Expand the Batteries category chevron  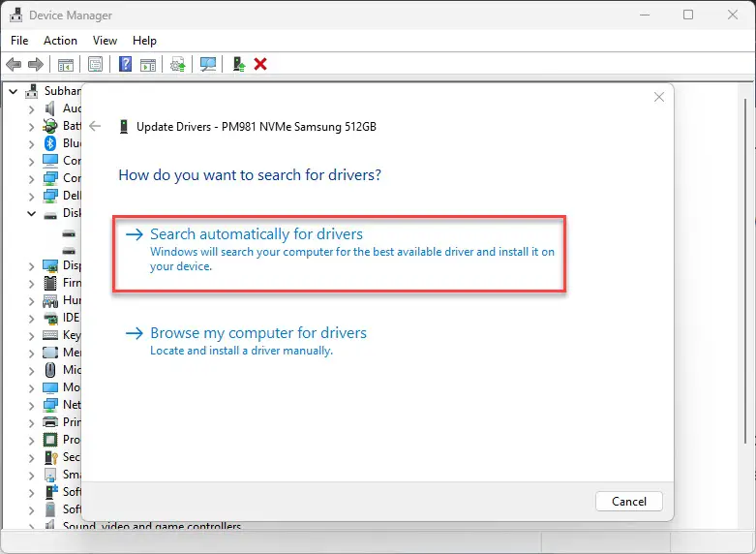click(x=31, y=127)
